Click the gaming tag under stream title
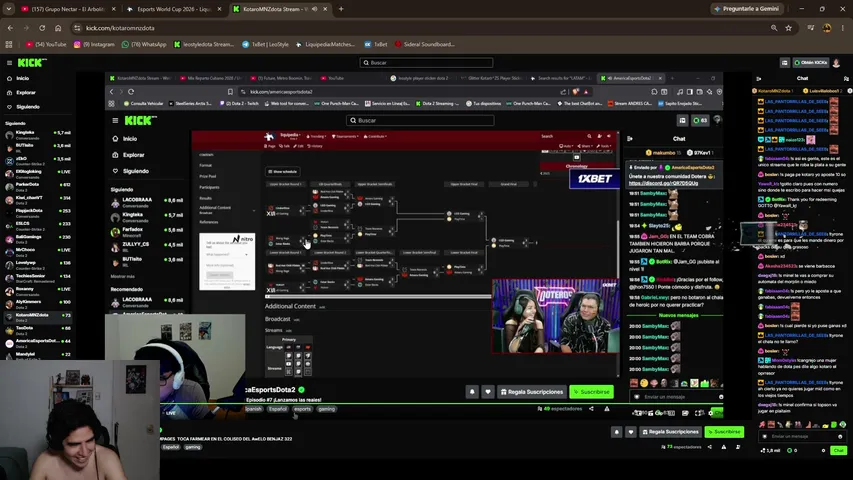853x480 pixels. coord(193,447)
